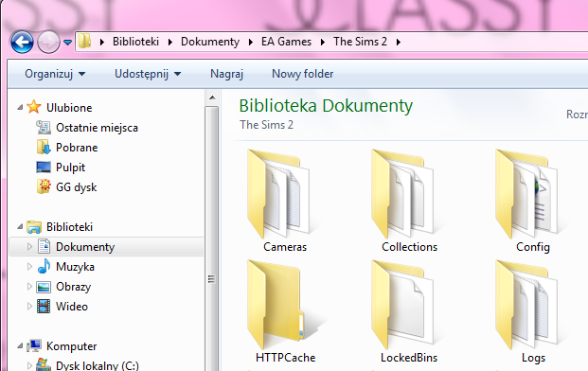Collapse the Biblioteki section
The image size is (588, 371).
(20, 227)
